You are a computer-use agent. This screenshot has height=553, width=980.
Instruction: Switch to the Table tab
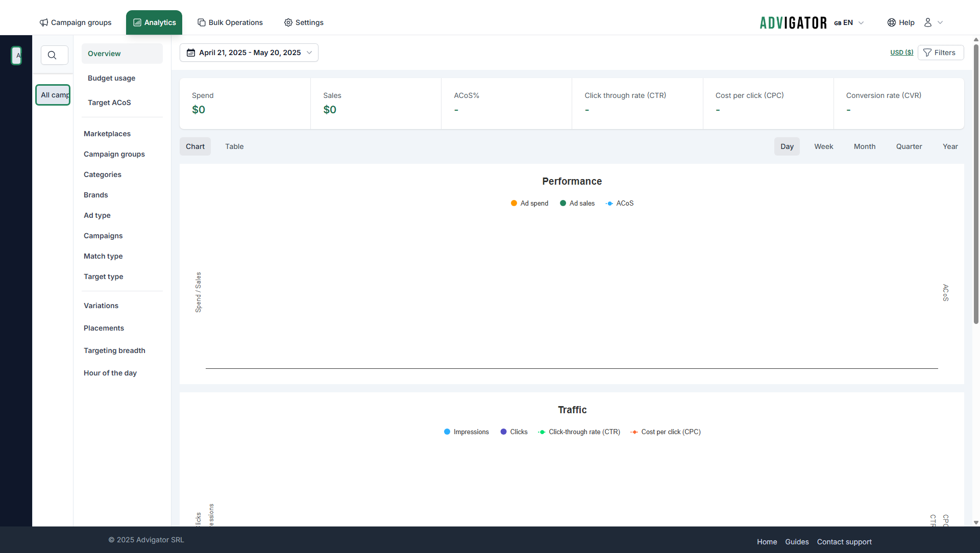pyautogui.click(x=234, y=146)
